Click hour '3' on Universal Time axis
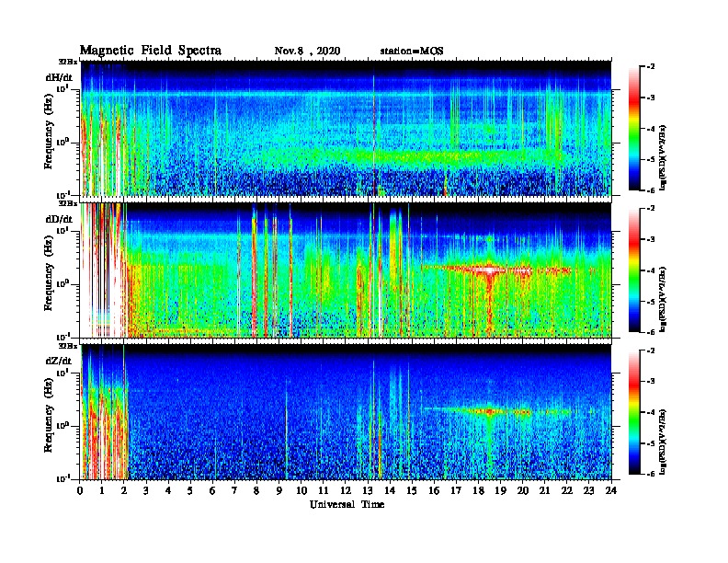 click(x=146, y=490)
